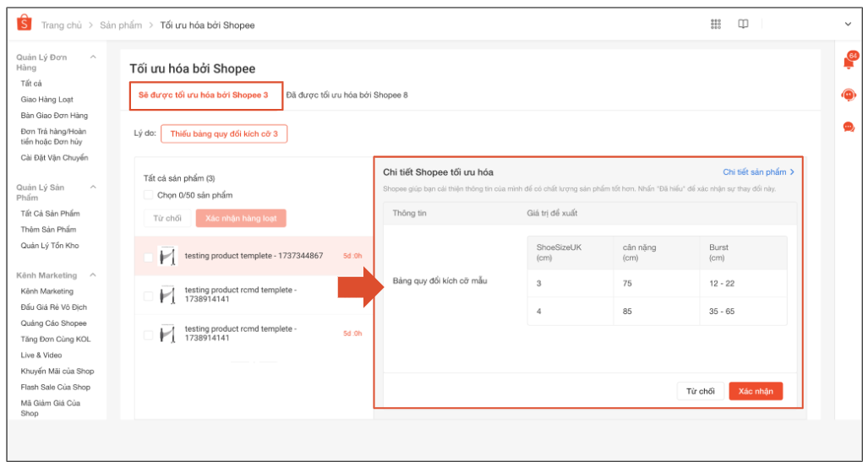Open 'Cài Đặt Vận Chuyển' in sidebar
868x467 pixels.
pyautogui.click(x=54, y=158)
